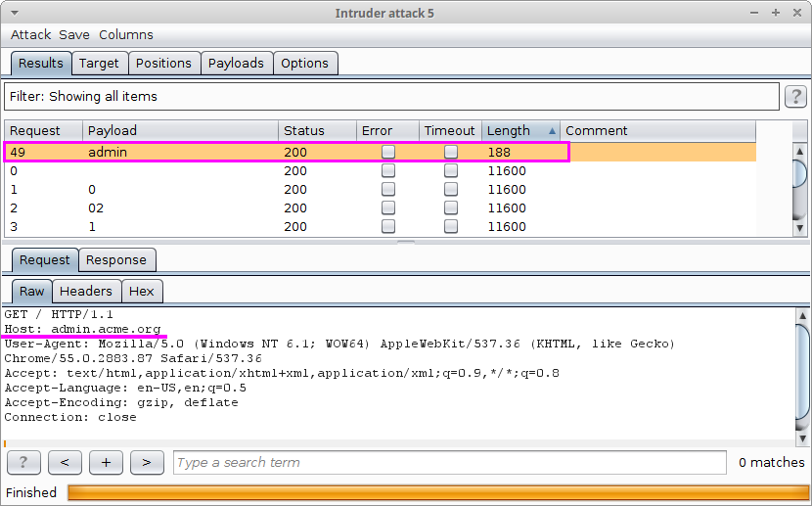Click the search help question mark button

point(23,463)
